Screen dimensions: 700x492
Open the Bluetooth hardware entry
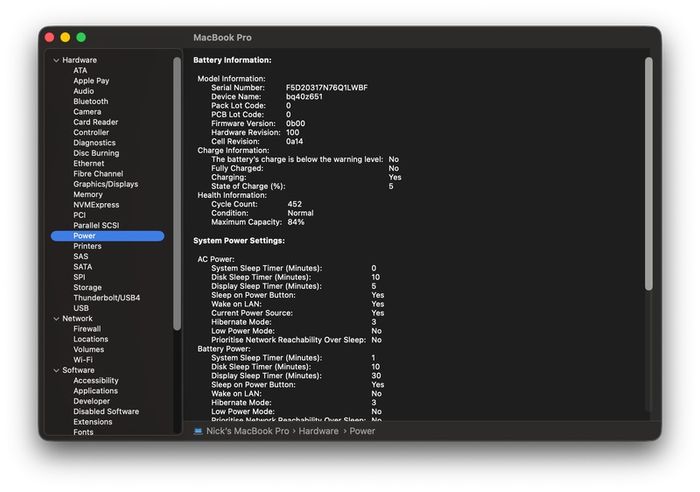click(x=91, y=101)
